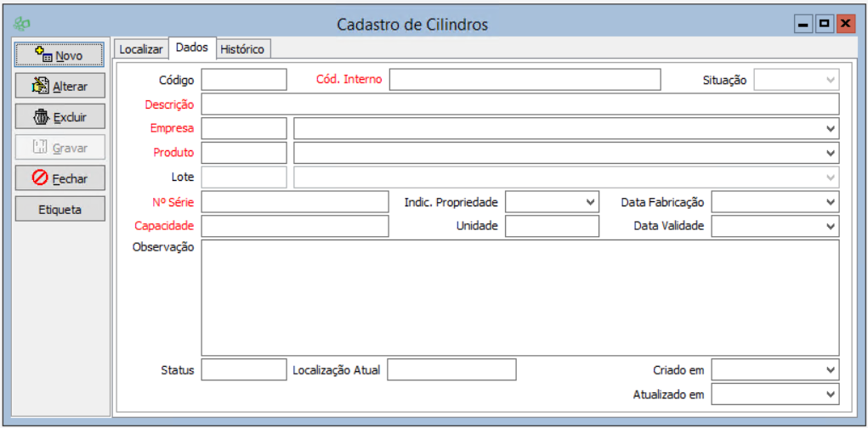Image resolution: width=868 pixels, height=428 pixels.
Task: Open the Data Validade date dropdown
Action: 830,227
